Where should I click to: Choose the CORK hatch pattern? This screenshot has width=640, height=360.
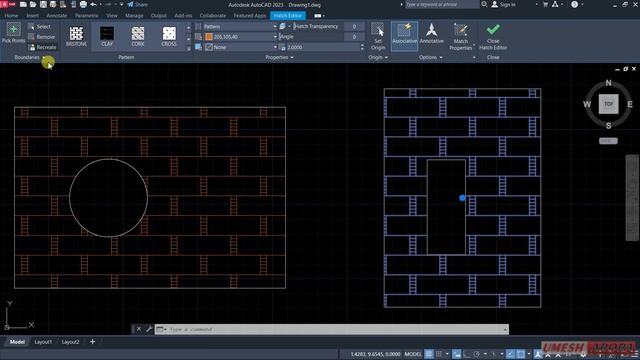pyautogui.click(x=138, y=36)
